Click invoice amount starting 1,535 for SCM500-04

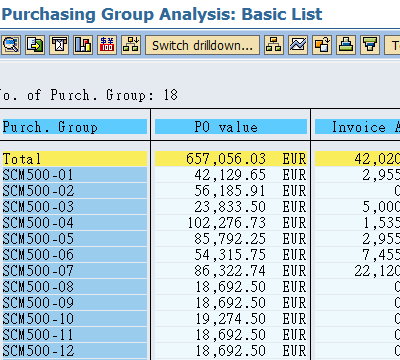[x=357, y=223]
